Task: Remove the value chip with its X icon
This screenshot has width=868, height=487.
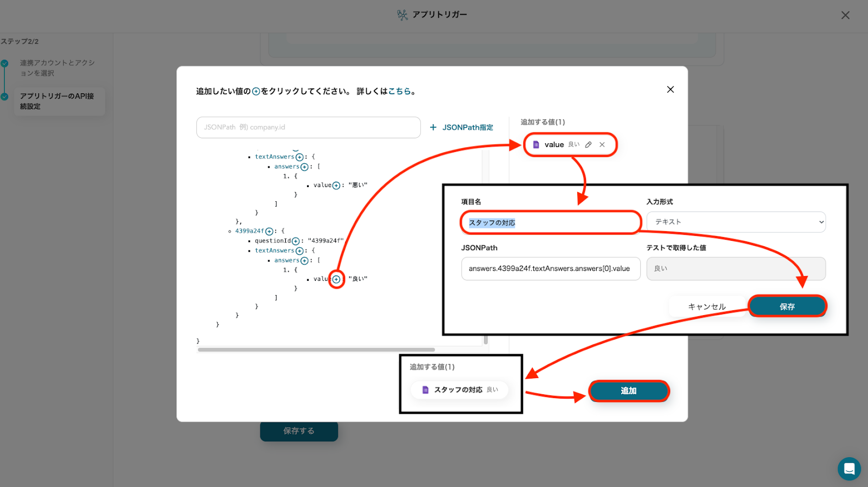Action: coord(602,145)
